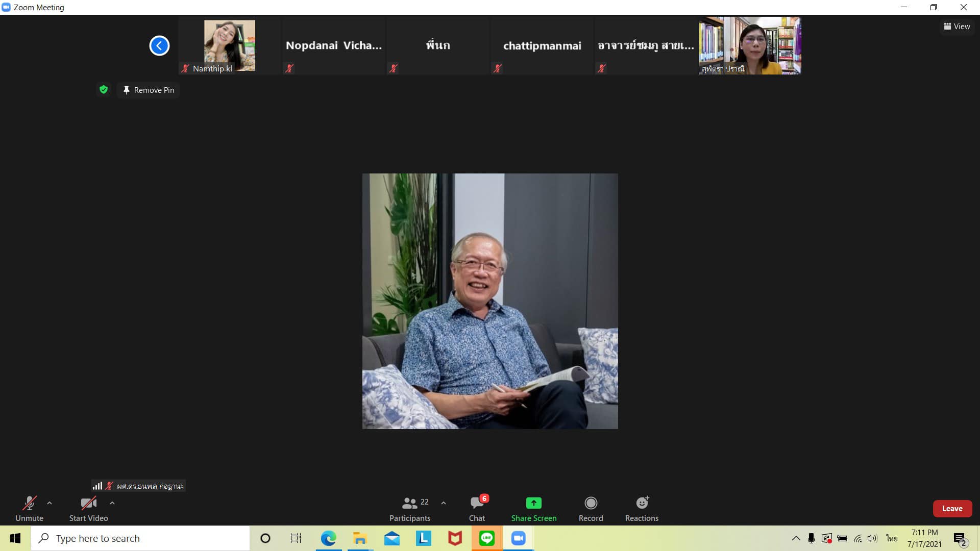The image size is (980, 551).
Task: Leave the meeting
Action: coord(952,509)
